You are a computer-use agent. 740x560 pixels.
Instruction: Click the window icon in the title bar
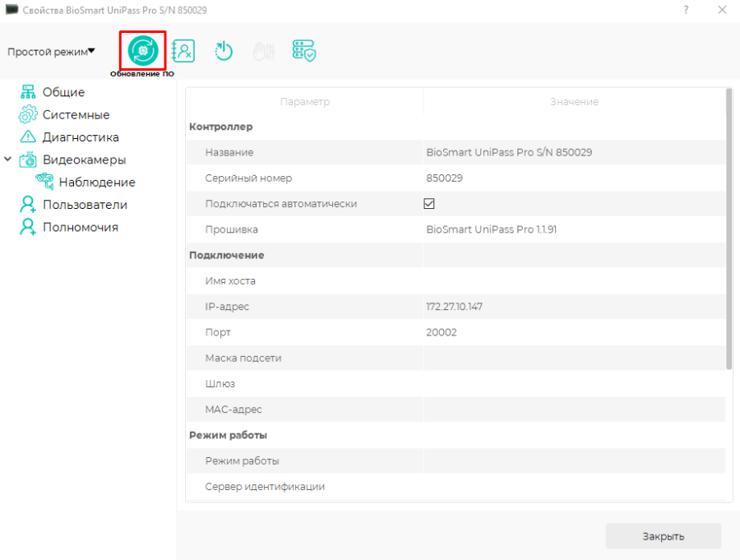[12, 10]
